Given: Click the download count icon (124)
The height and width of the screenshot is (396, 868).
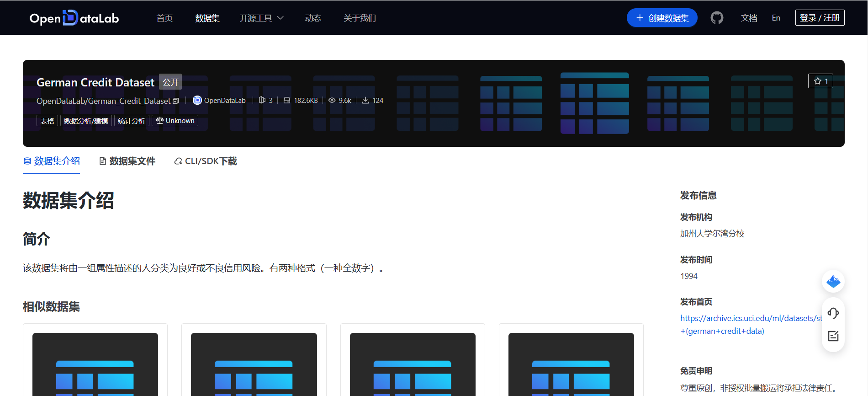Looking at the screenshot, I should point(365,100).
